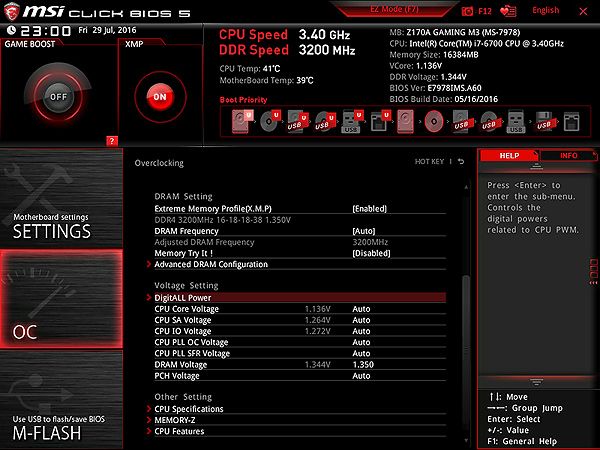This screenshot has width=600, height=450.
Task: Click the 23:00 system clock
Action: point(46,31)
